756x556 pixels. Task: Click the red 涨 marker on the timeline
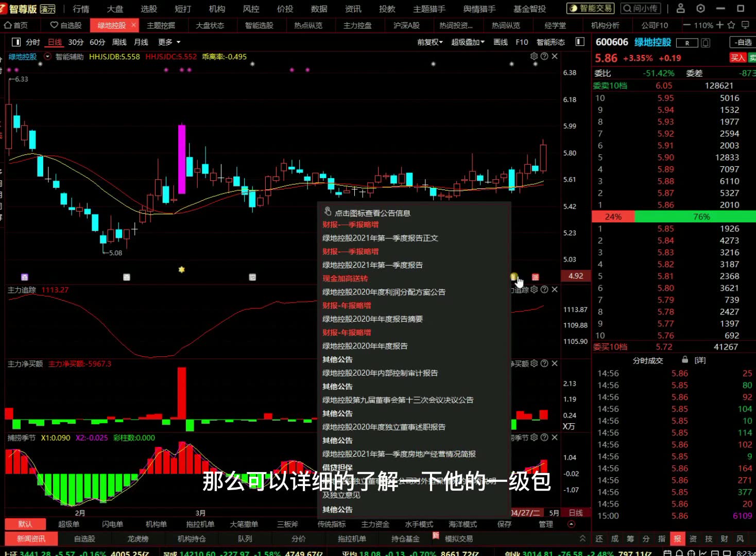click(535, 277)
